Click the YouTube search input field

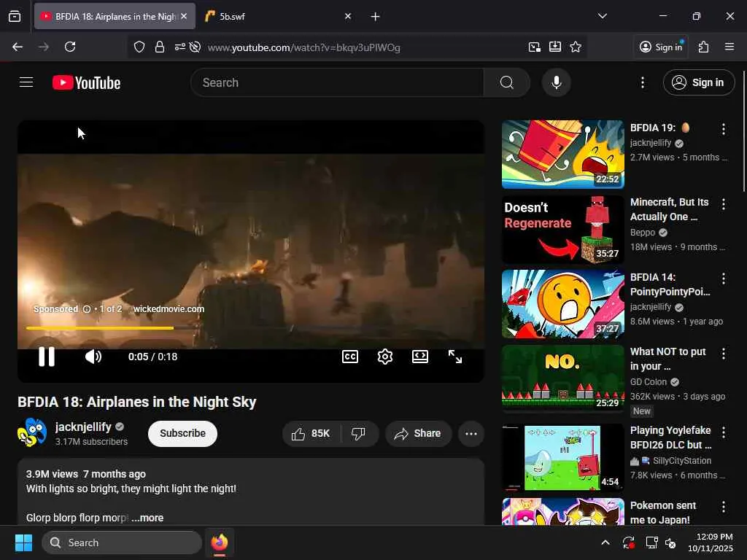(337, 82)
